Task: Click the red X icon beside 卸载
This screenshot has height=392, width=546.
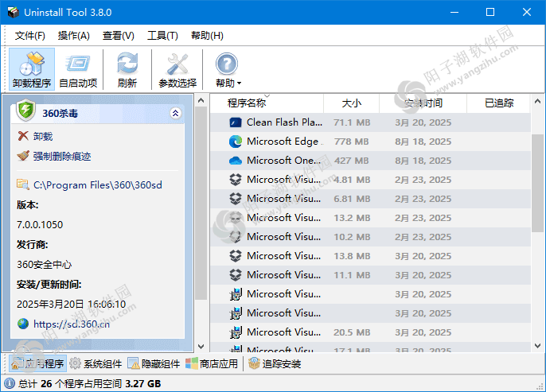Action: coord(23,136)
